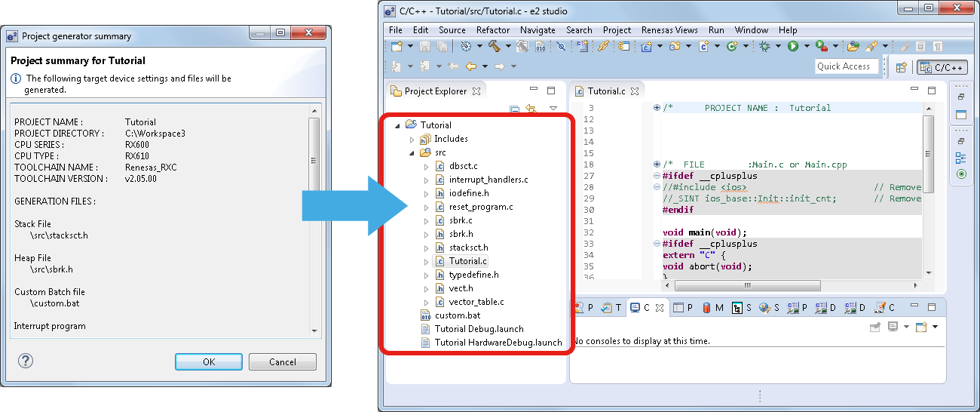Click the Debug bug icon in toolbar
980x412 pixels.
pyautogui.click(x=764, y=46)
